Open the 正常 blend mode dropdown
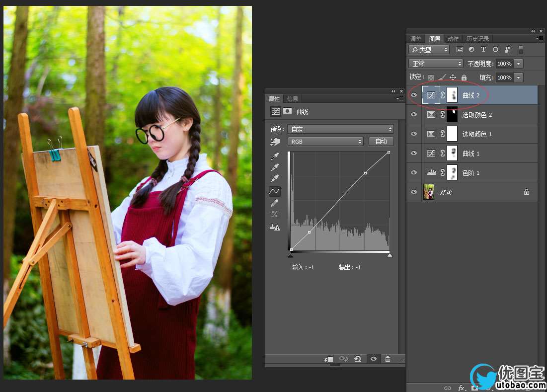Image resolution: width=547 pixels, height=392 pixels. tap(436, 64)
